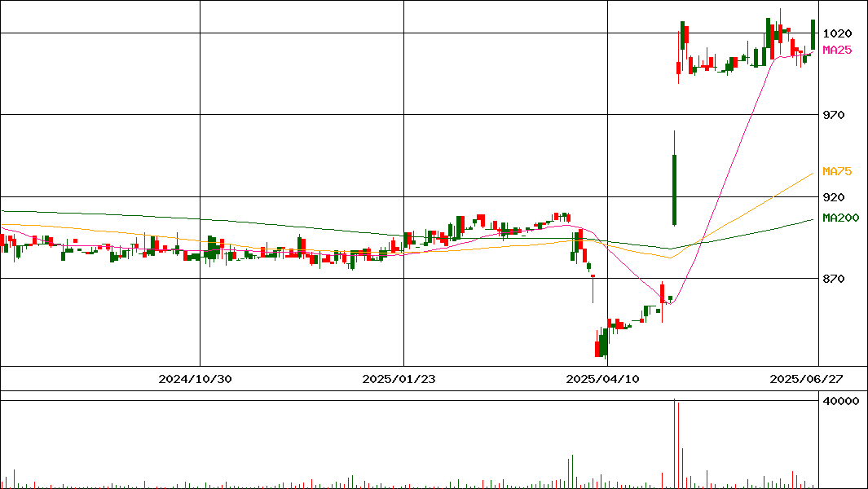
Task: Click the tallest green volume bar
Action: pyautogui.click(x=674, y=443)
